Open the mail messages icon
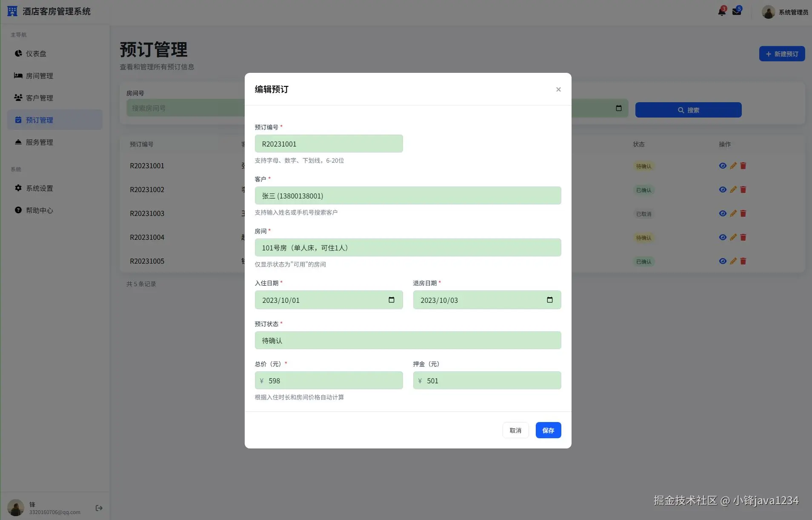 (737, 11)
